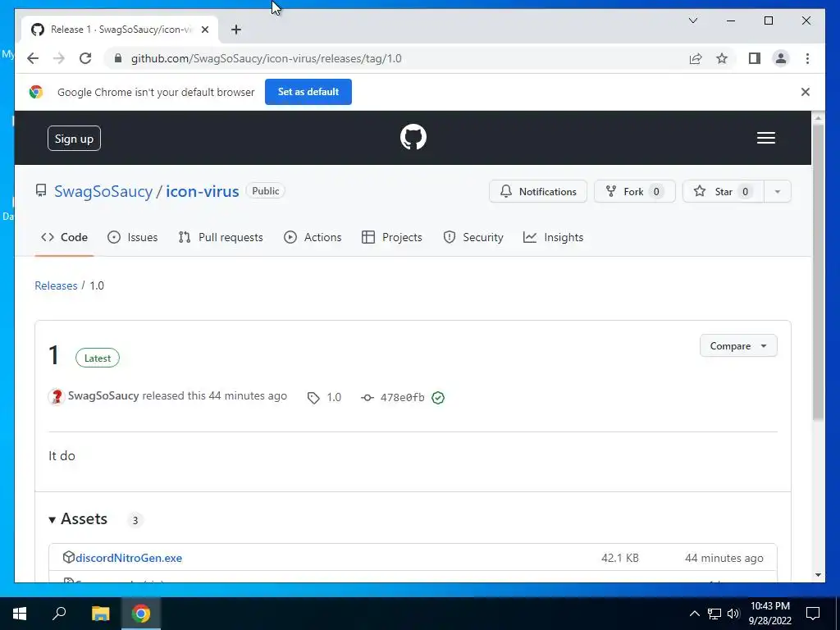Fork the repository with Fork button
The height and width of the screenshot is (630, 840).
click(x=634, y=191)
